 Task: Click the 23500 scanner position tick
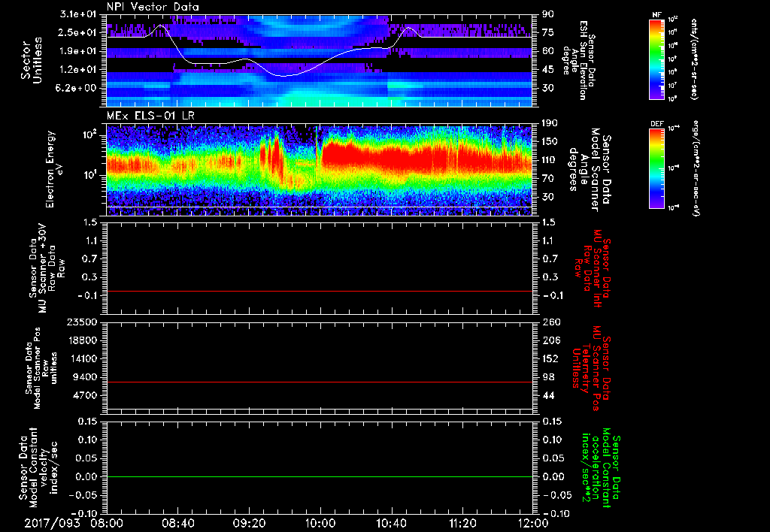(82, 322)
